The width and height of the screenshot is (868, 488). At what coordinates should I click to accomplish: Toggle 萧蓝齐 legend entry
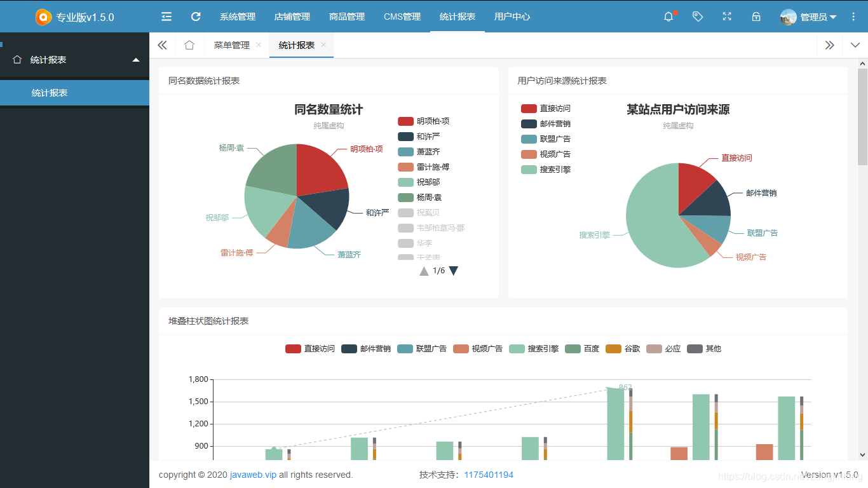coord(419,152)
